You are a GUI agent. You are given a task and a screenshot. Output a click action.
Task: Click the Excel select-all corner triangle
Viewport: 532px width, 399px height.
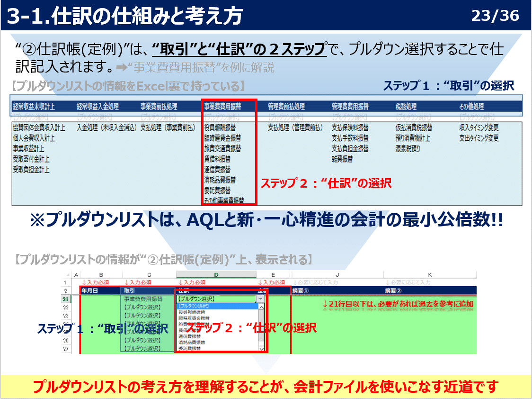tap(68, 274)
